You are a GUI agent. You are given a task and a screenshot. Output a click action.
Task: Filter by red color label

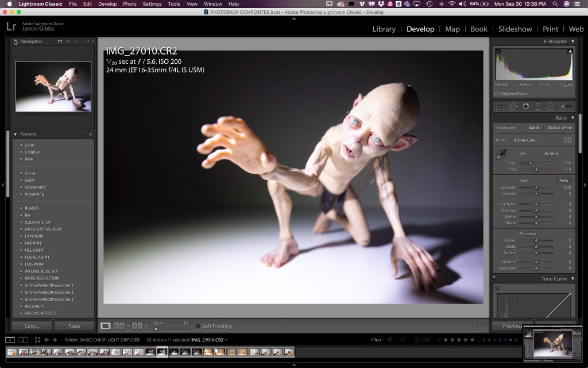click(484, 340)
